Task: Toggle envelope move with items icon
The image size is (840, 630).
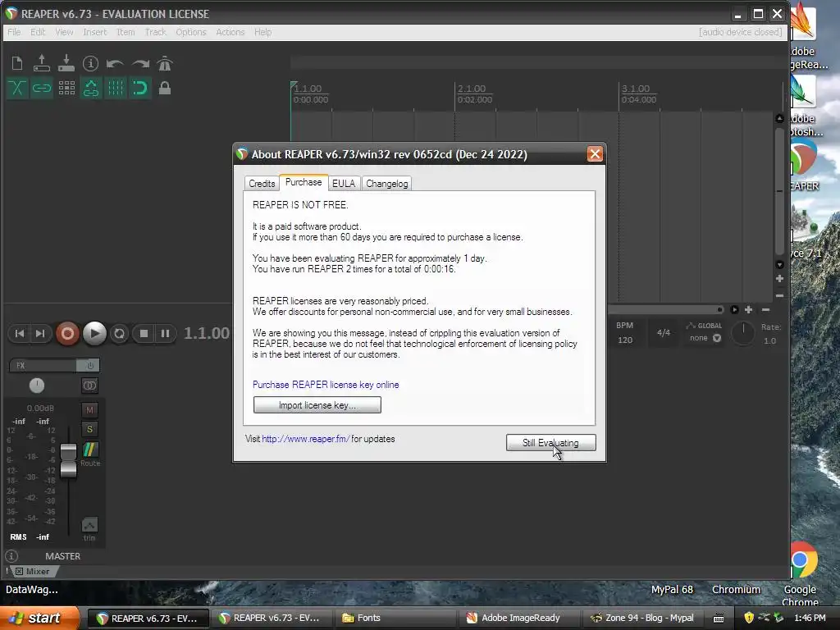Action: tap(90, 88)
